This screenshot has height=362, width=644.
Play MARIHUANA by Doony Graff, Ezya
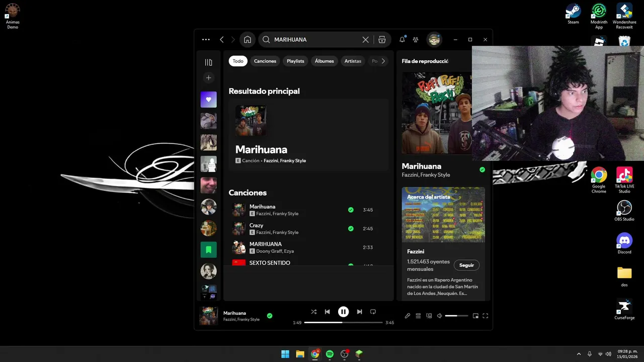(x=308, y=247)
